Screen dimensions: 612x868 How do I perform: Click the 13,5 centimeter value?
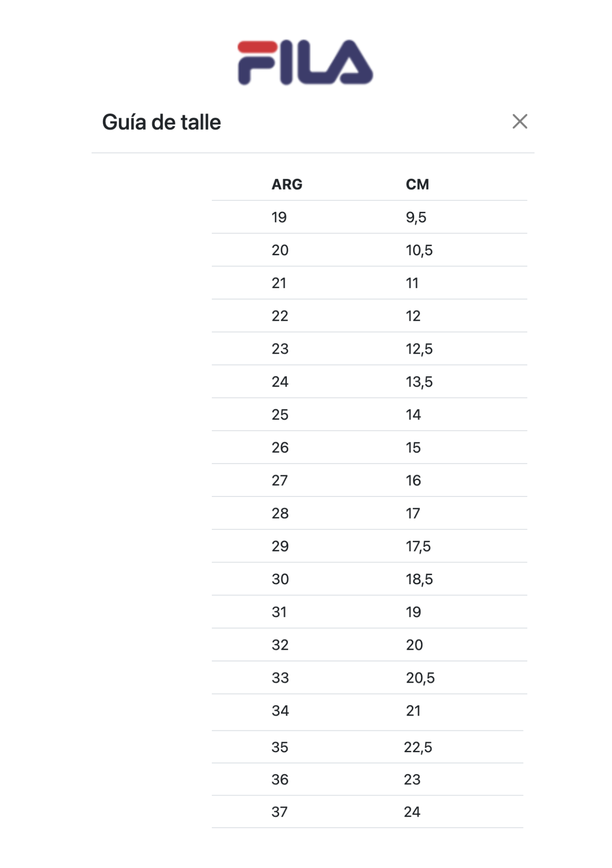tap(419, 382)
